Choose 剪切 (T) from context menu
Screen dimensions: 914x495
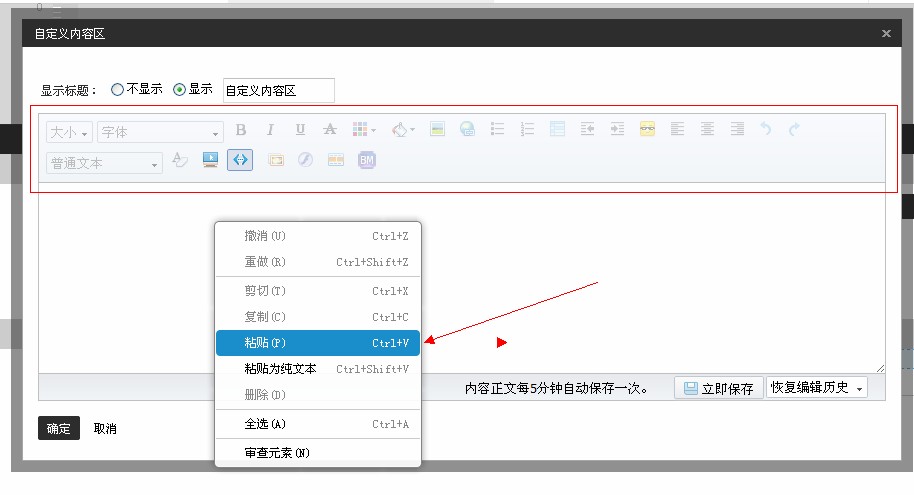tap(318, 291)
